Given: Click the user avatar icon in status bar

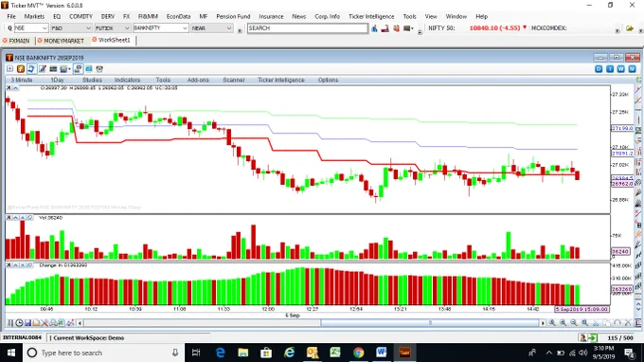Looking at the screenshot, I should (x=582, y=337).
